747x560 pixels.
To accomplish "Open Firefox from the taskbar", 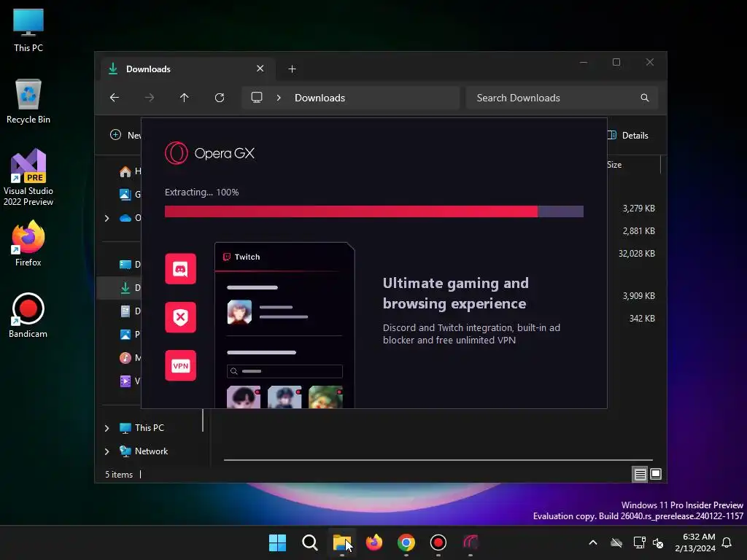I will (x=374, y=542).
